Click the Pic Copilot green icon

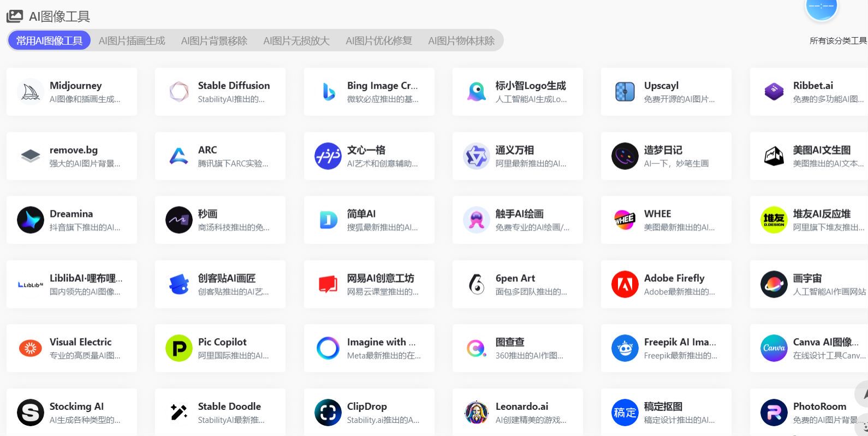coord(179,349)
